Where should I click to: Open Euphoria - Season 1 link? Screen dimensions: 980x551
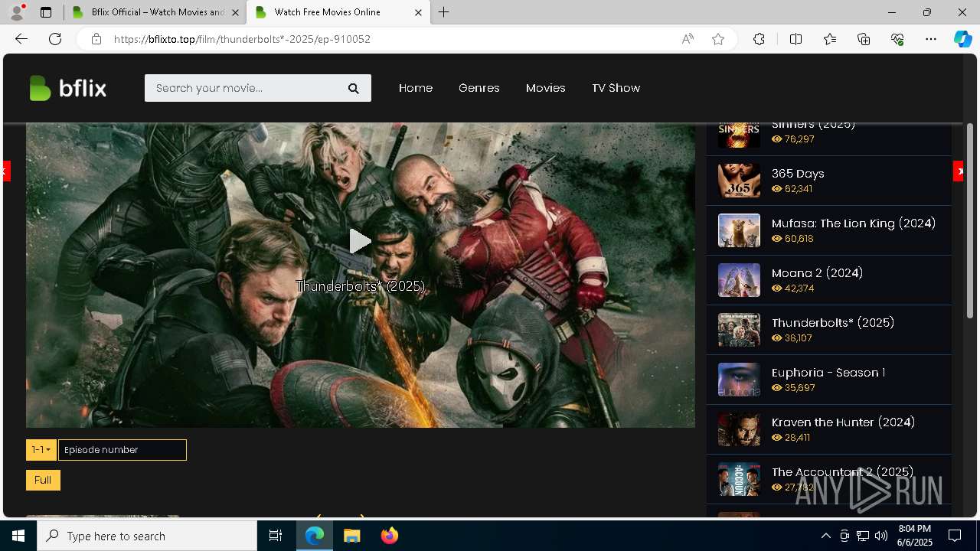[828, 373]
